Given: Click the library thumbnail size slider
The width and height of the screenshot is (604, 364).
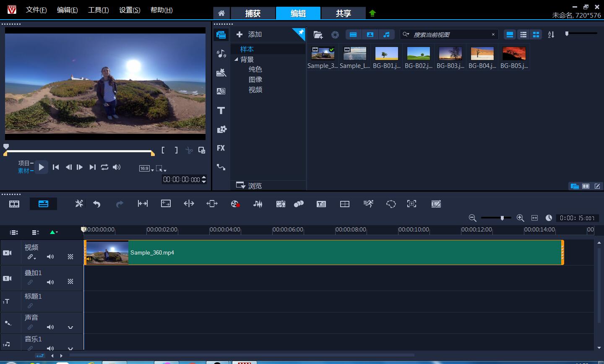Looking at the screenshot, I should 567,34.
